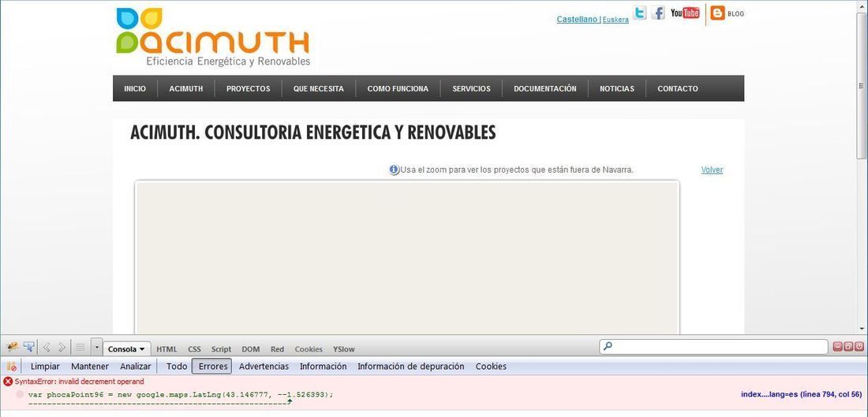Click the SyntaxError invalid decrement operand message

point(79,382)
